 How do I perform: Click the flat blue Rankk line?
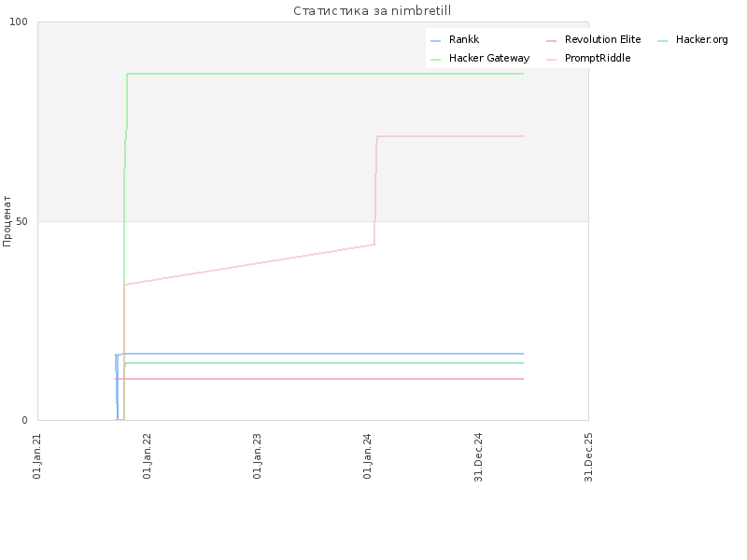coord(324,354)
